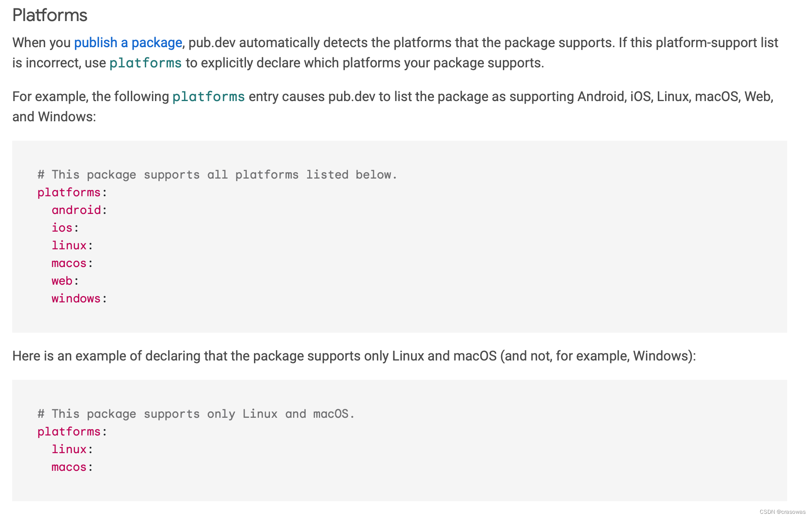Screen dimensions: 812x518
Task: Click 'and Windows:' text before first code block
Action: point(54,117)
